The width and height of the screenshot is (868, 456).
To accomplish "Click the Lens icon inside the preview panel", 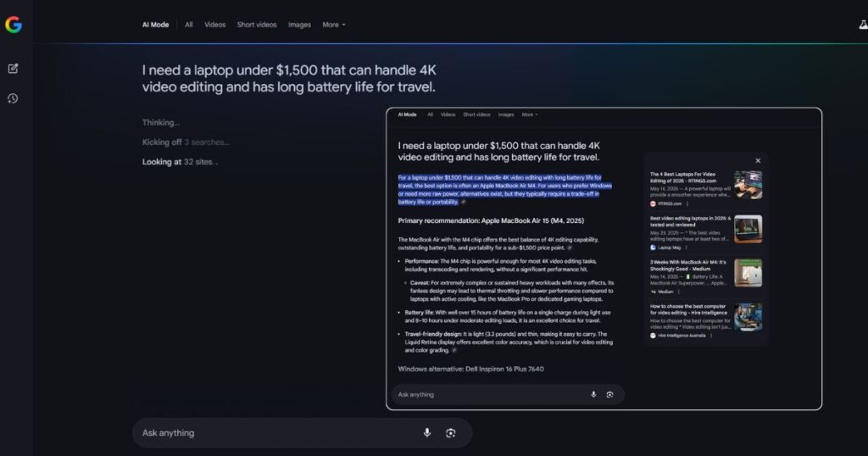I will 609,395.
